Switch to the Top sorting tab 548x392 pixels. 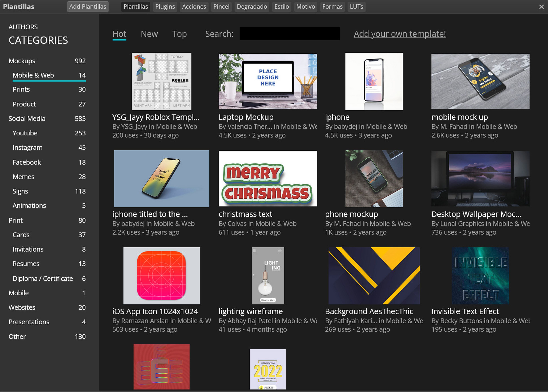(x=179, y=34)
